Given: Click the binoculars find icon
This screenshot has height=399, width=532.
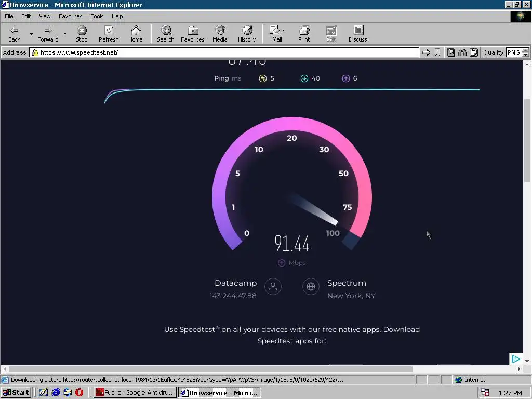Looking at the screenshot, I should 462,52.
